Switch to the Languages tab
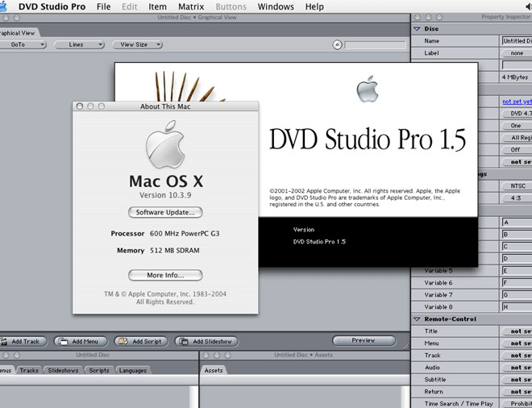This screenshot has height=408, width=532. point(133,370)
